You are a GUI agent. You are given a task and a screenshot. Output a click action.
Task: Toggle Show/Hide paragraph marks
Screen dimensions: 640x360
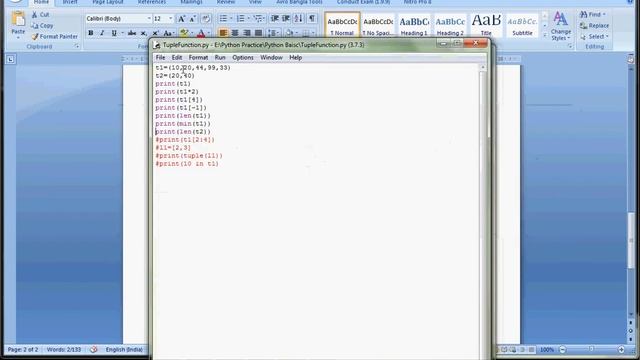pyautogui.click(x=312, y=18)
